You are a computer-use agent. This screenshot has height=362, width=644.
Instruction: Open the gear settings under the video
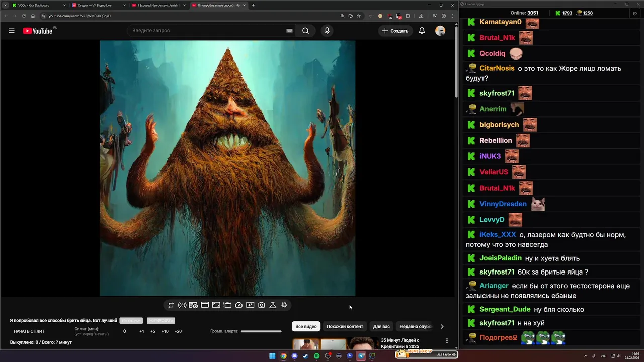(284, 305)
